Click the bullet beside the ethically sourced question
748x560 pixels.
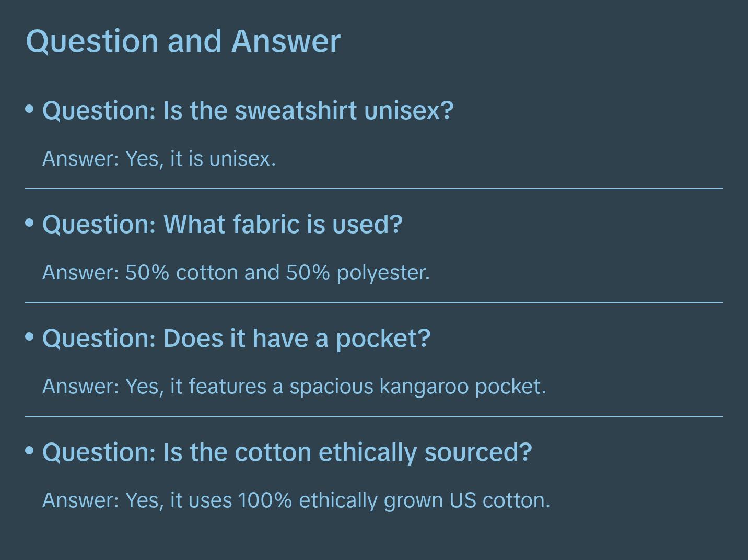[30, 451]
